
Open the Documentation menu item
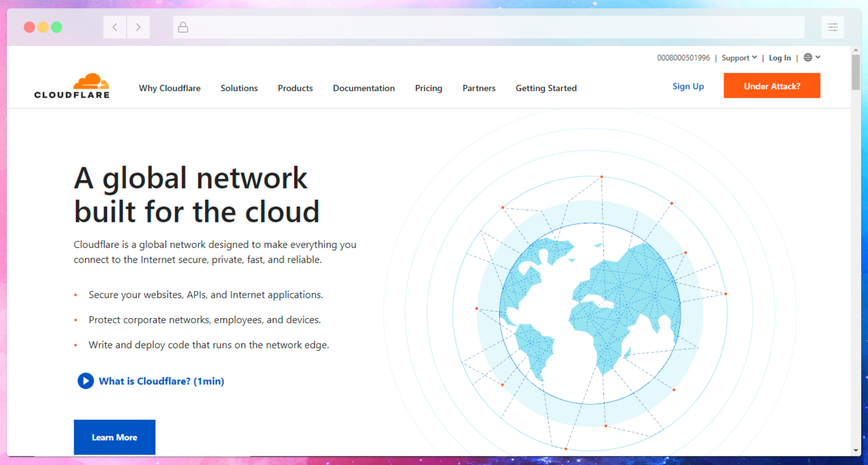pos(364,88)
